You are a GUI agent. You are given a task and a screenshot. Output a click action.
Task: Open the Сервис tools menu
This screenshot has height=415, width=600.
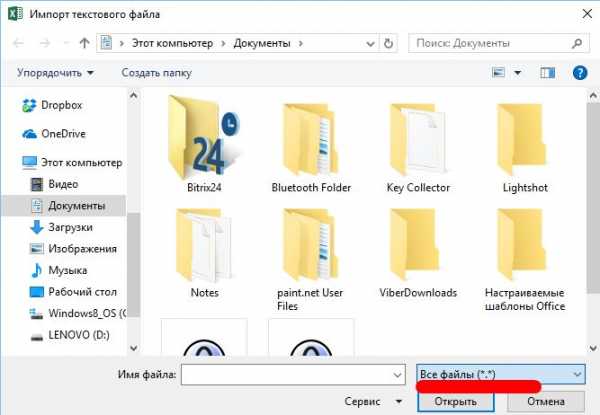point(373,402)
